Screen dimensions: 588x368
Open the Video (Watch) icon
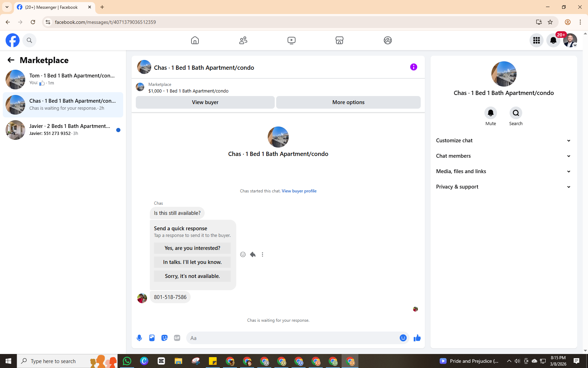[x=292, y=40]
